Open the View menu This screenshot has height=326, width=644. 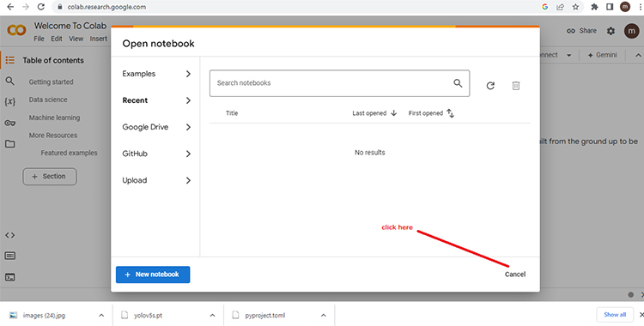[76, 39]
